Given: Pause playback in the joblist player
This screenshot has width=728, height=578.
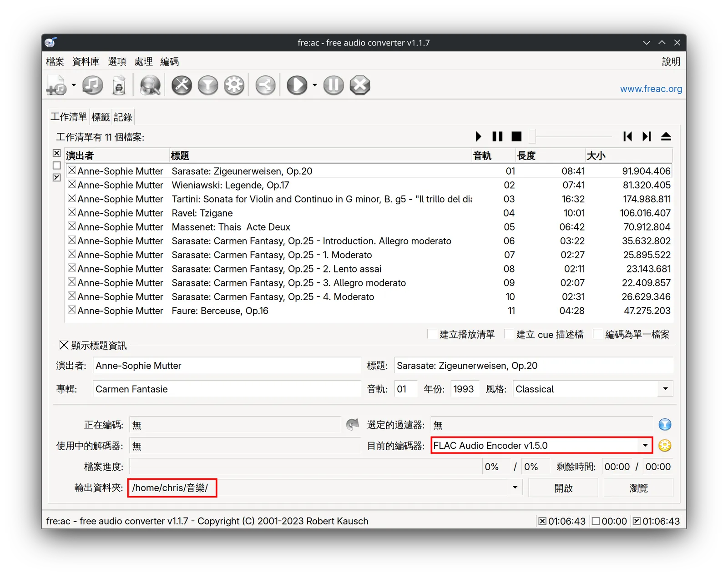Looking at the screenshot, I should click(x=497, y=136).
